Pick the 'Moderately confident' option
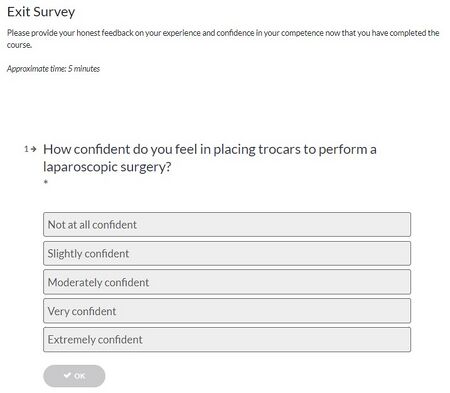The height and width of the screenshot is (393, 450). (x=227, y=282)
